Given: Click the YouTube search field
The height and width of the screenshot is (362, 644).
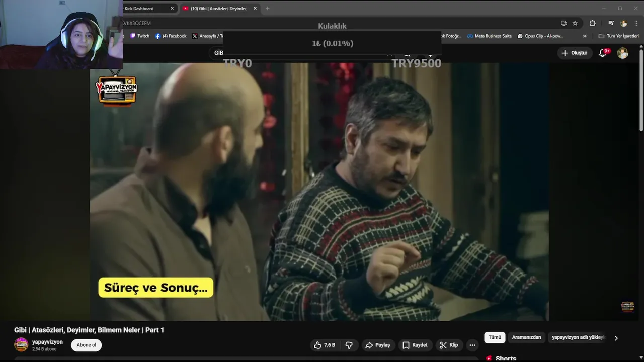Looking at the screenshot, I should click(302, 53).
